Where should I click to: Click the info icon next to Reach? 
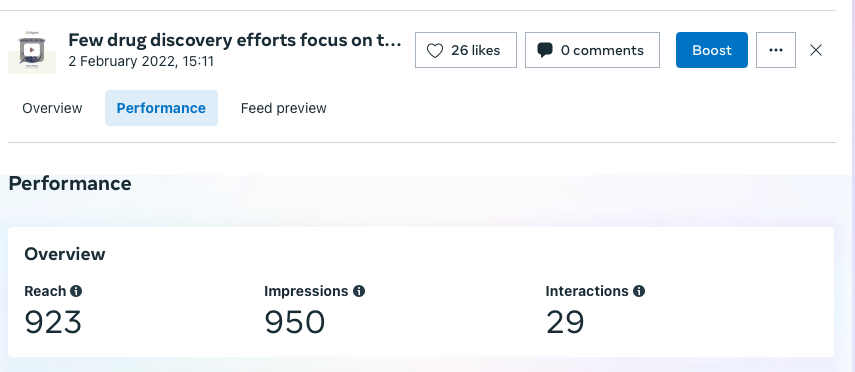coord(76,291)
